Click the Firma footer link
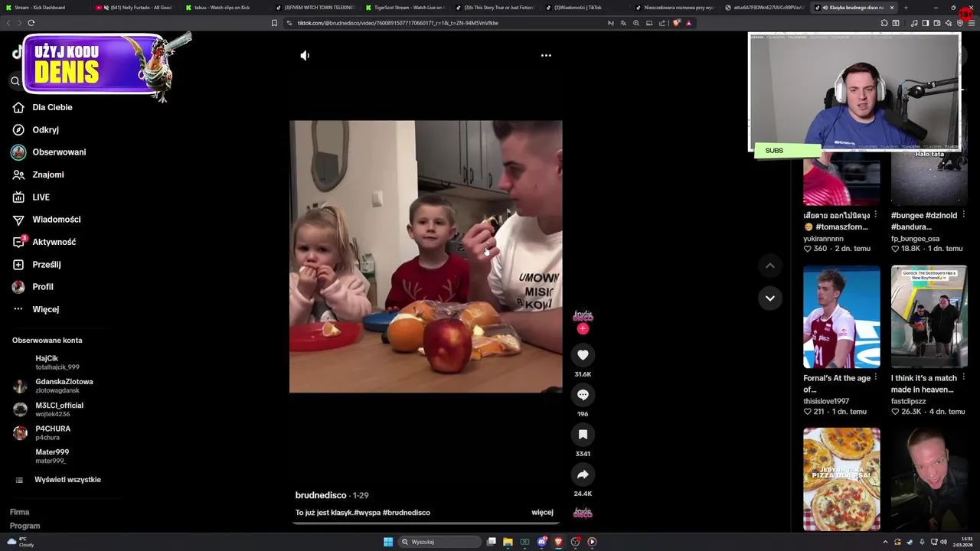The width and height of the screenshot is (980, 551). (19, 512)
